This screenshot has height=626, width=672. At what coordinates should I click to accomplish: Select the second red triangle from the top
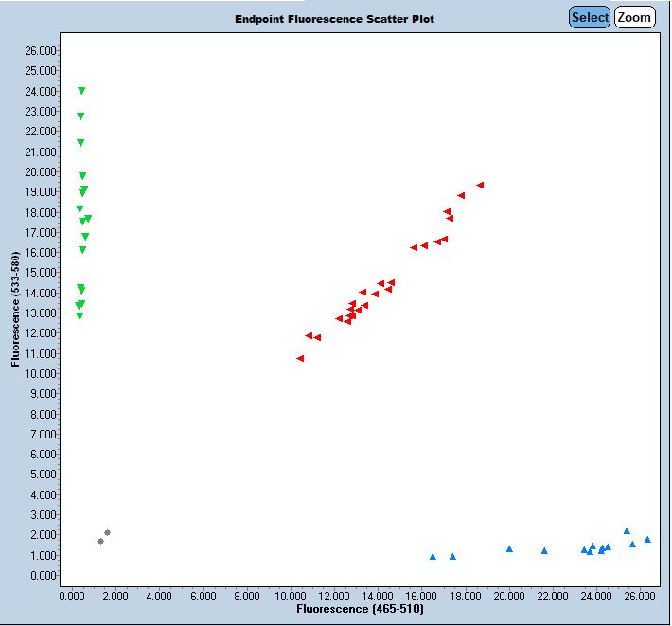pos(461,196)
